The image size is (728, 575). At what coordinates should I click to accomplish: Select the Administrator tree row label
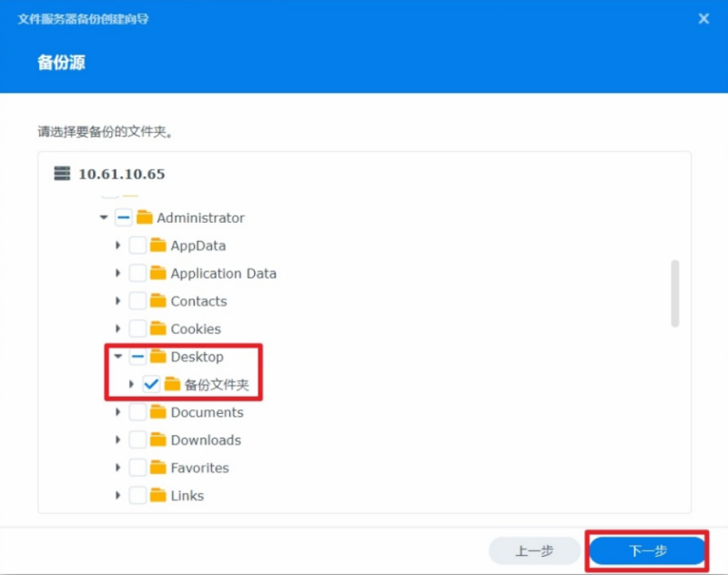click(200, 217)
